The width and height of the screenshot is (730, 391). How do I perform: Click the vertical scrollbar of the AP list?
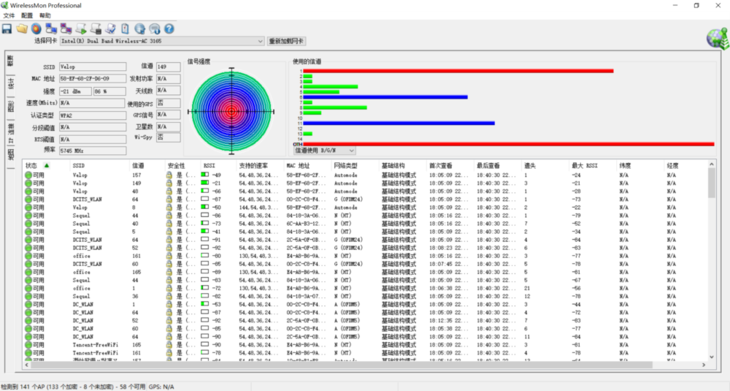pyautogui.click(x=711, y=261)
